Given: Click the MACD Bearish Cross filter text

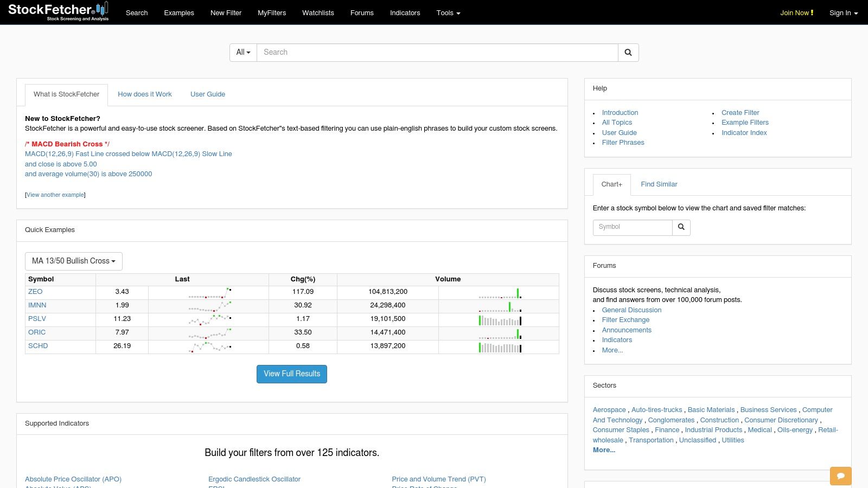Looking at the screenshot, I should click(67, 144).
